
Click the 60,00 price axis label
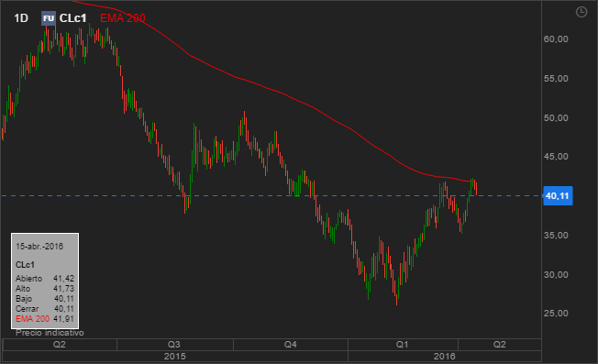(556, 39)
